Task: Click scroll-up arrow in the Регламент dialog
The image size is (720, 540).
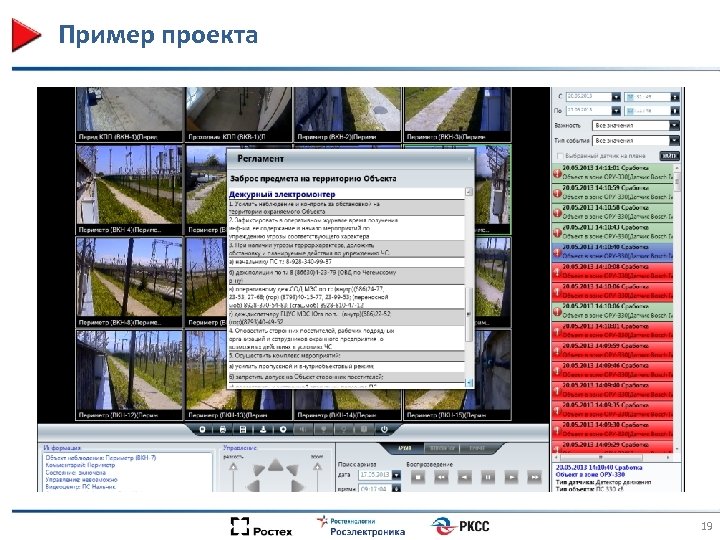Action: 469,192
